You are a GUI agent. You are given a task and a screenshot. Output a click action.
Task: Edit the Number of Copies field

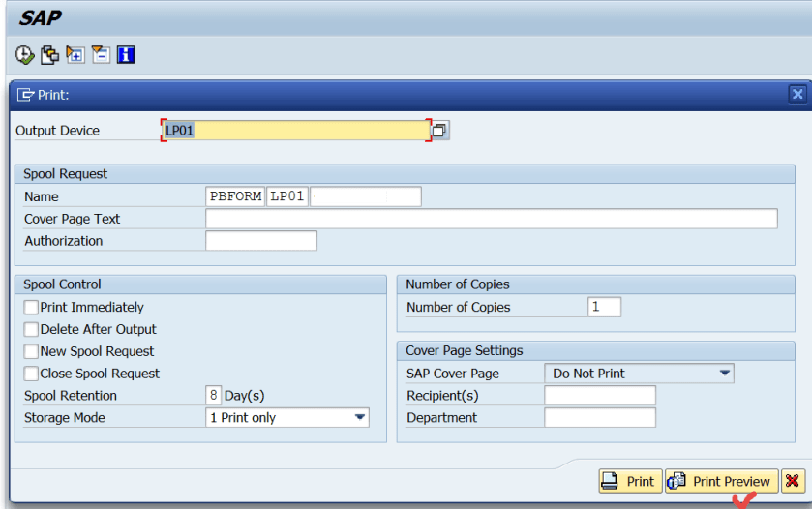[x=604, y=307]
